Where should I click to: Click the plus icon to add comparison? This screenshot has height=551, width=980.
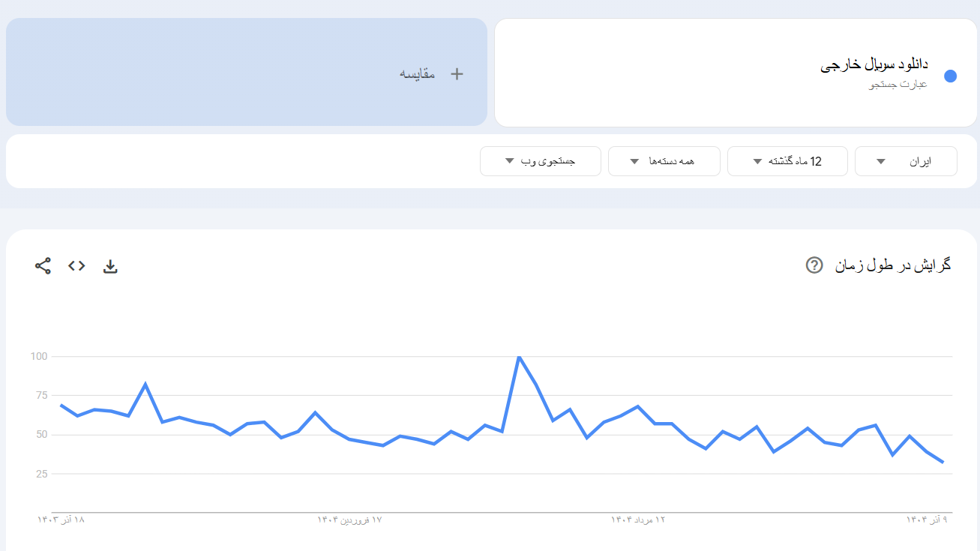[457, 73]
